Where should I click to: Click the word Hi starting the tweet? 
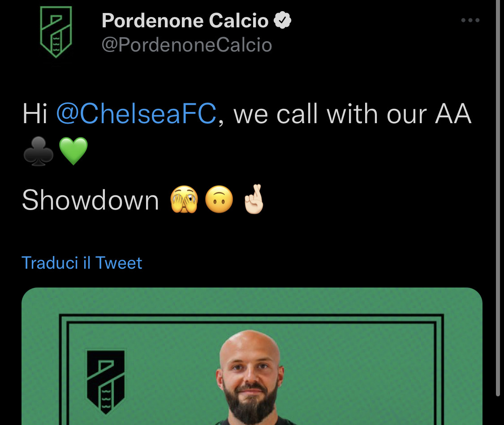(x=35, y=114)
